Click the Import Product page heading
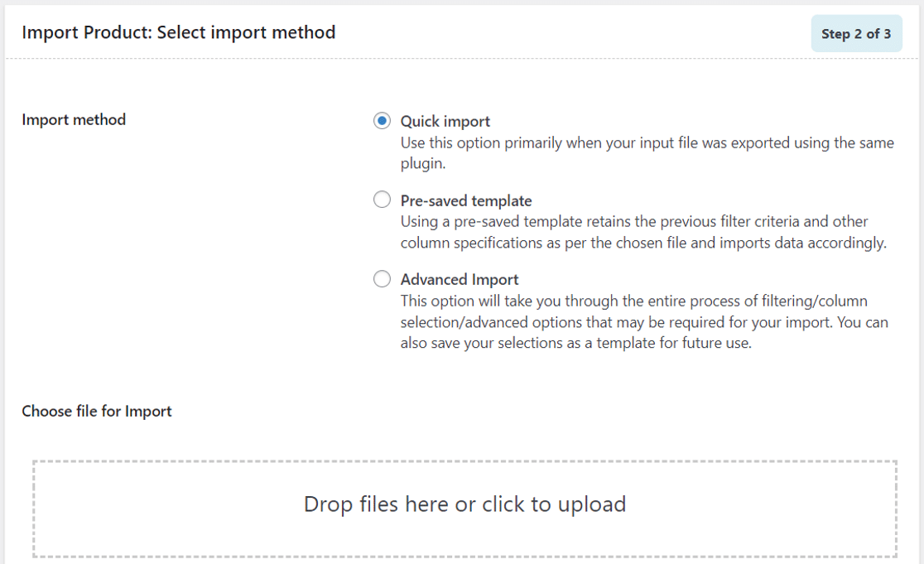 [x=179, y=32]
